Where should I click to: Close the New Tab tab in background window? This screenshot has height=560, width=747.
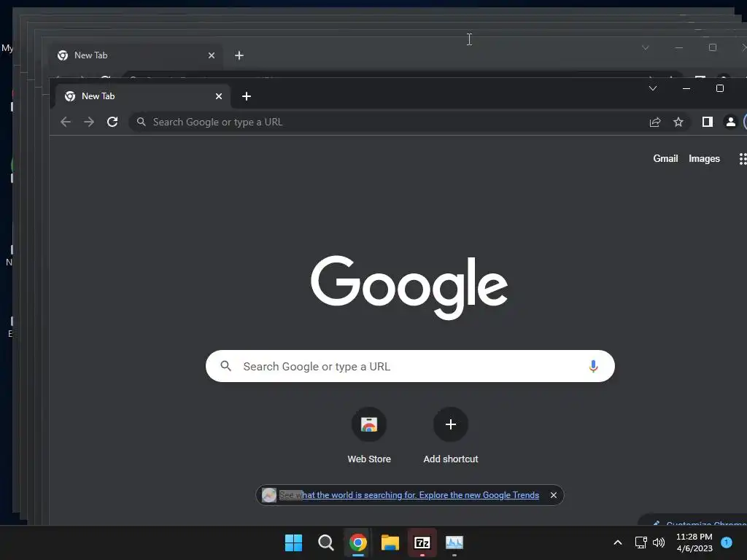tap(212, 55)
